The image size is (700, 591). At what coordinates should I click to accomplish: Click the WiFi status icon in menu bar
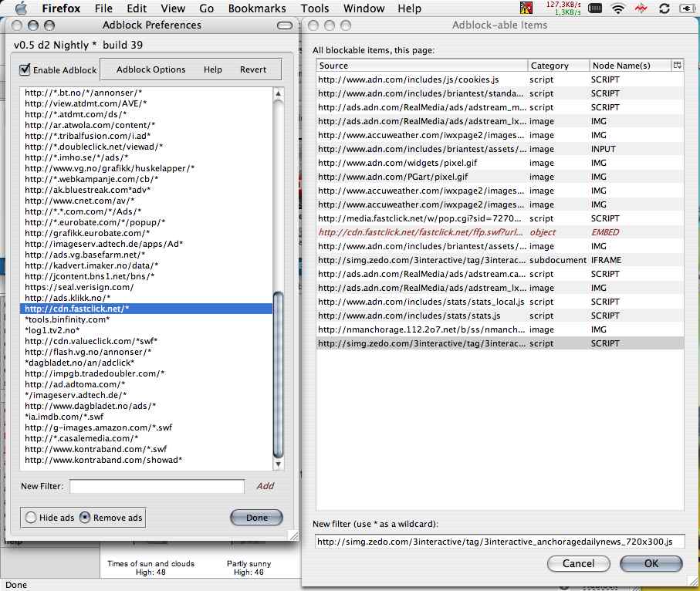(618, 8)
